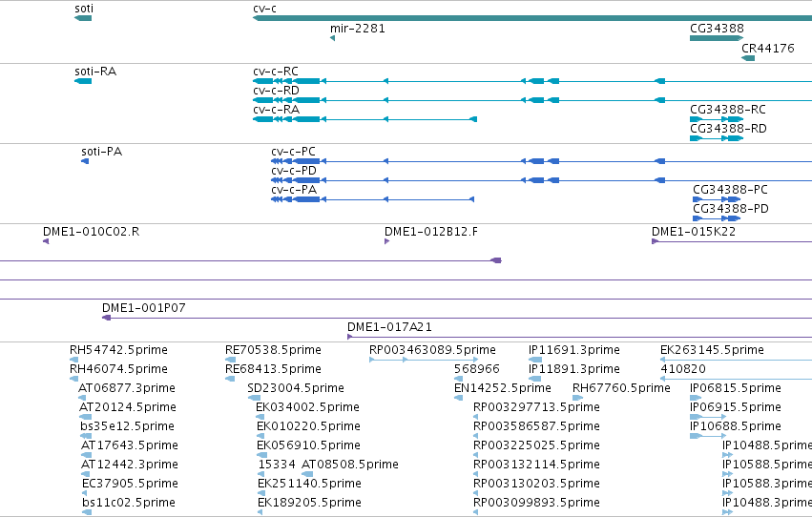This screenshot has width=812, height=517.
Task: Click the 568966 EST feature
Action: coord(458,379)
